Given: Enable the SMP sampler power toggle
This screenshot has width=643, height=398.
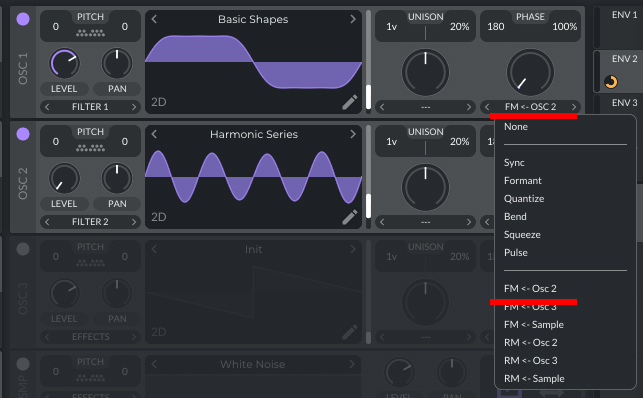Looking at the screenshot, I should (23, 364).
